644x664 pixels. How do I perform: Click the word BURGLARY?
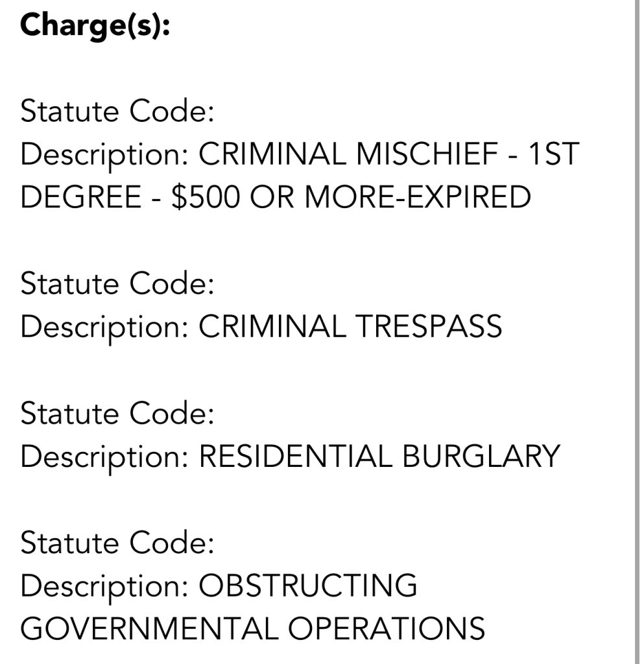click(481, 456)
